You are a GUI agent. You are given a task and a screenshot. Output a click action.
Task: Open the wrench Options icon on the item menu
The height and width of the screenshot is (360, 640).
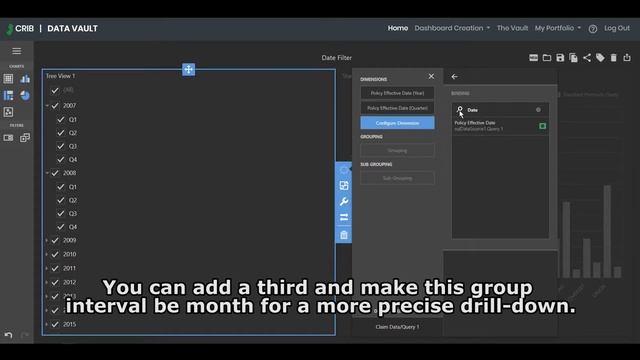point(344,202)
